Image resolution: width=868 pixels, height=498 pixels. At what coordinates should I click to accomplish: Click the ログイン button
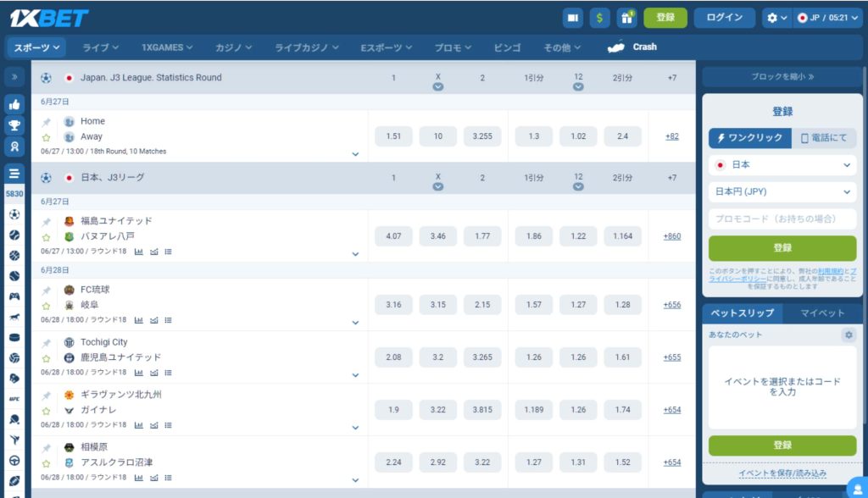tap(725, 18)
